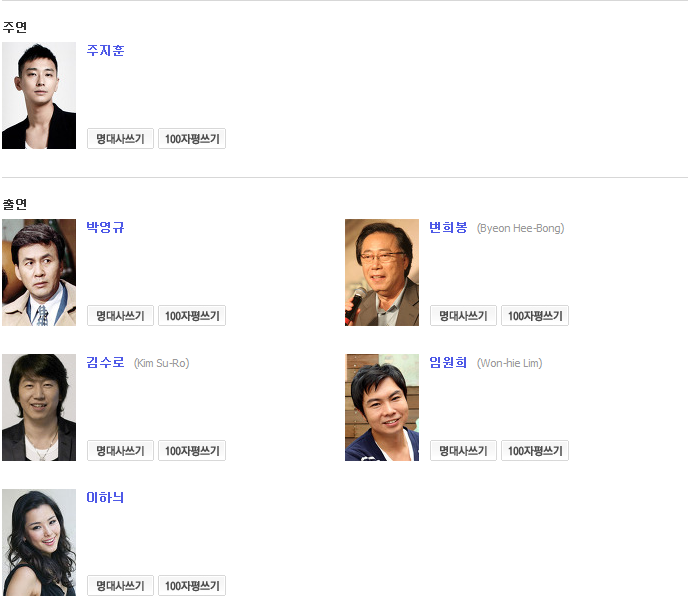Click 100자평쓰기 button for 주지훈
Viewport: 690px width, 615px height.
(192, 139)
